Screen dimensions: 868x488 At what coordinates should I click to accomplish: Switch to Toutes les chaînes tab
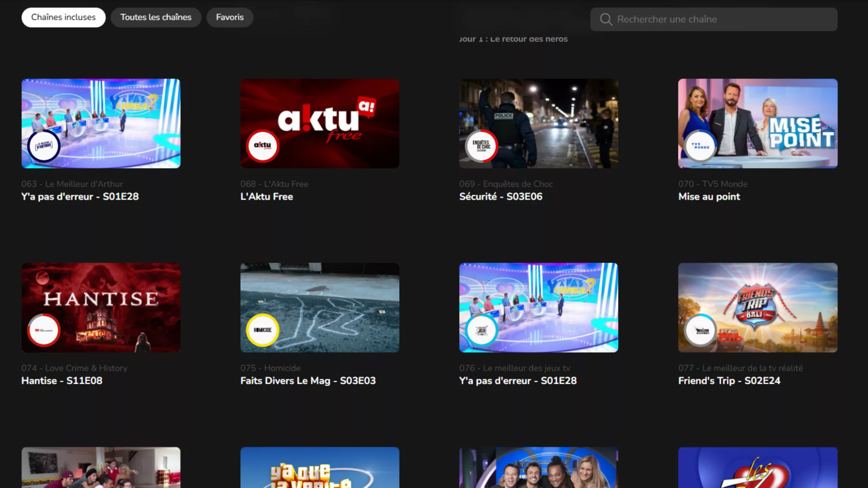[156, 17]
